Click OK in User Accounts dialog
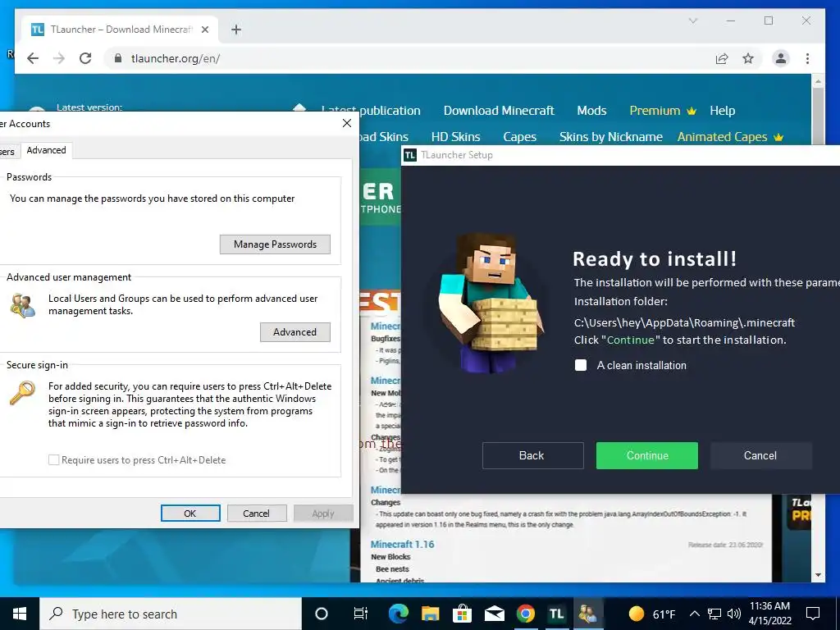Viewport: 840px width, 630px height. click(190, 514)
